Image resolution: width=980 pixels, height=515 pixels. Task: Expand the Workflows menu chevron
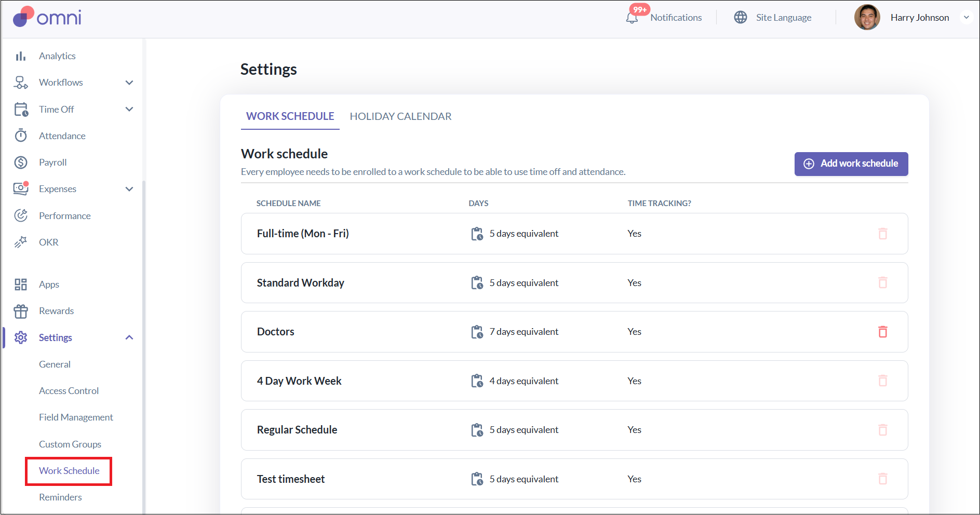[x=129, y=83]
